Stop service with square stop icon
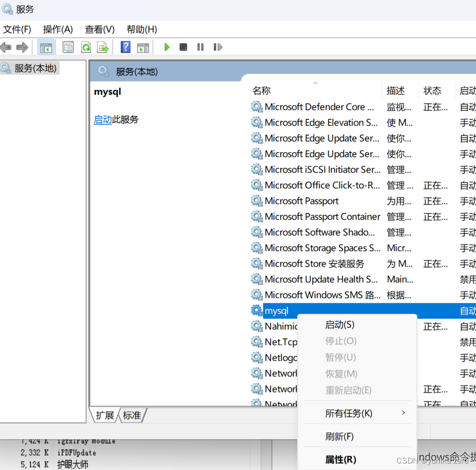476x470 pixels. pyautogui.click(x=183, y=47)
